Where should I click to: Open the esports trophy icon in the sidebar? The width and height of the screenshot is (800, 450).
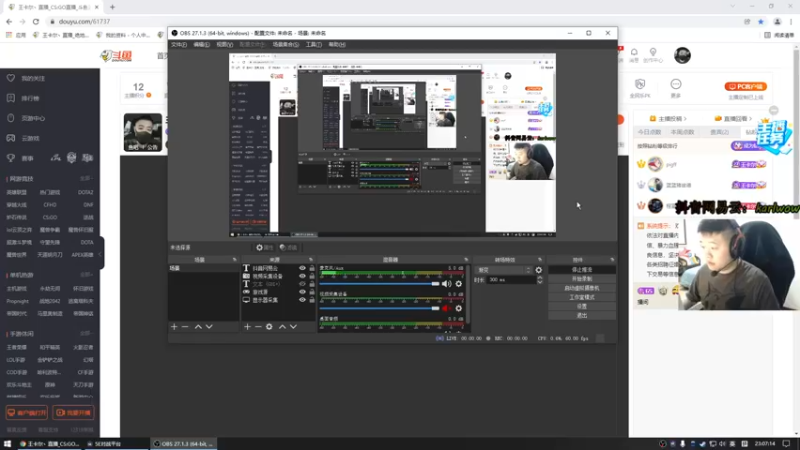coord(11,158)
